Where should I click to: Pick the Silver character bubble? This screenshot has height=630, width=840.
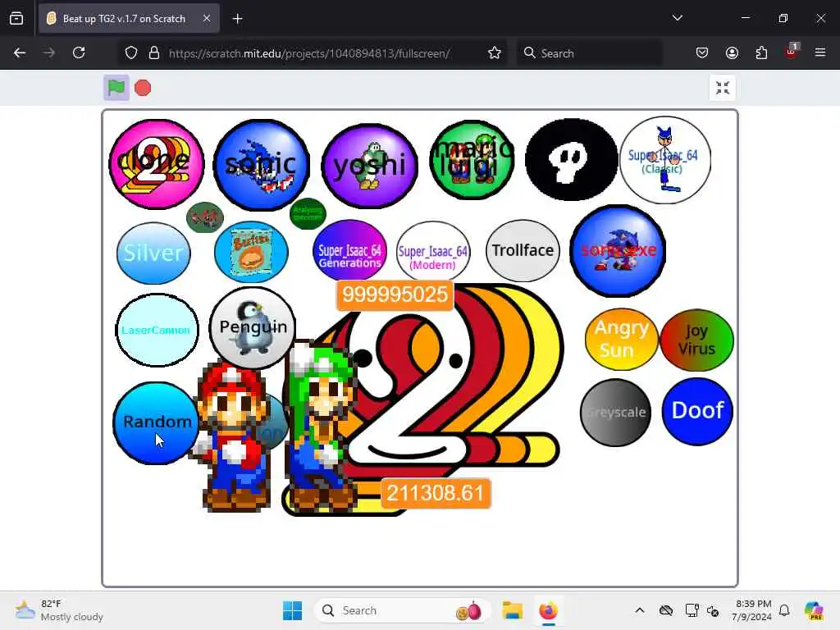(153, 253)
